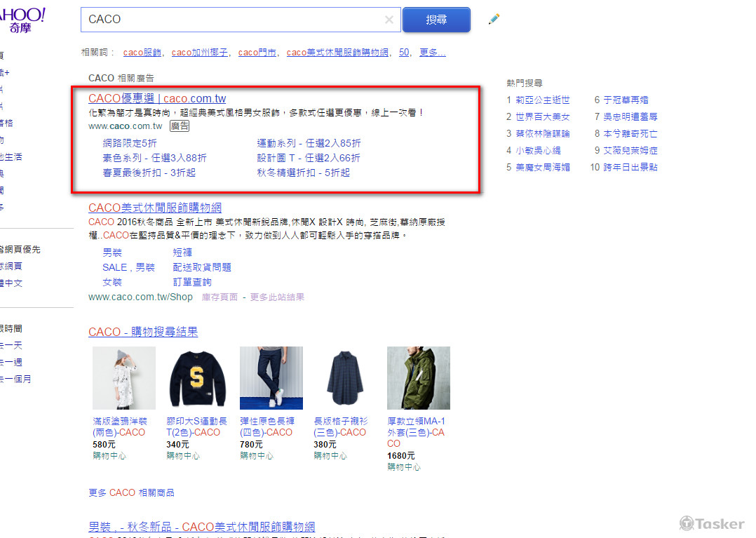The height and width of the screenshot is (538, 756).
Task: Click the 滿版塗鴉洋裝 product thumbnail
Action: 124,377
